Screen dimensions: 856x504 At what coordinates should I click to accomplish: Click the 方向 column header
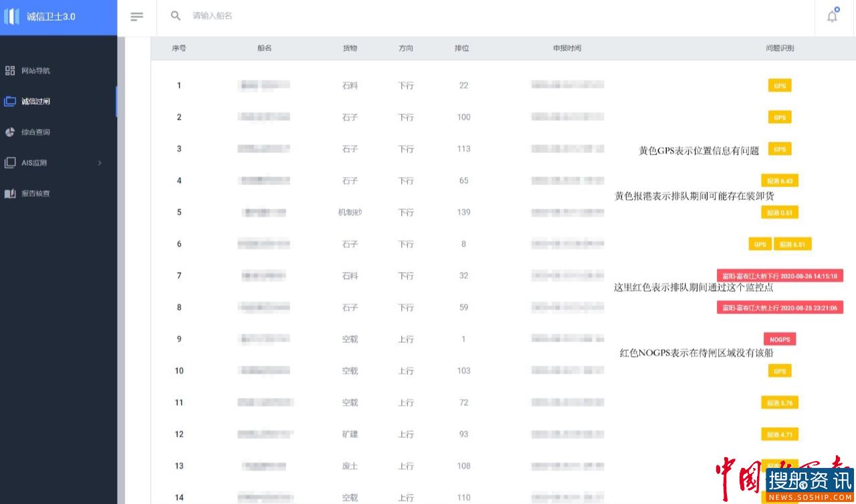[406, 49]
